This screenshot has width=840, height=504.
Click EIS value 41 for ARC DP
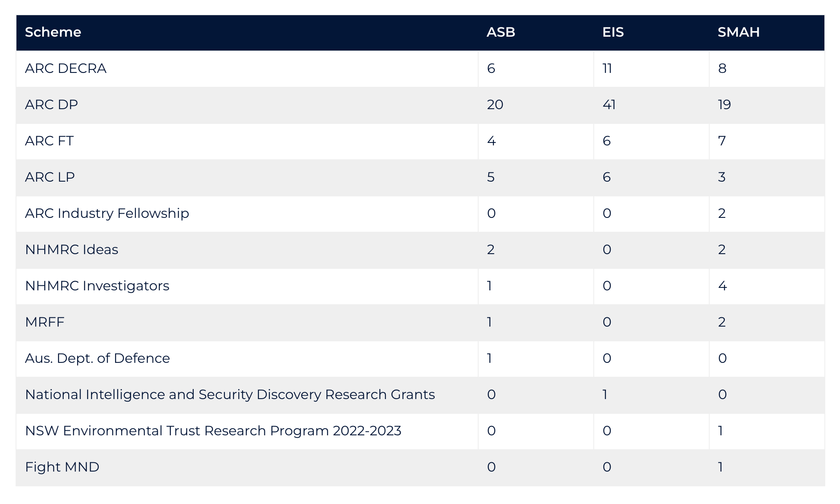pos(609,105)
